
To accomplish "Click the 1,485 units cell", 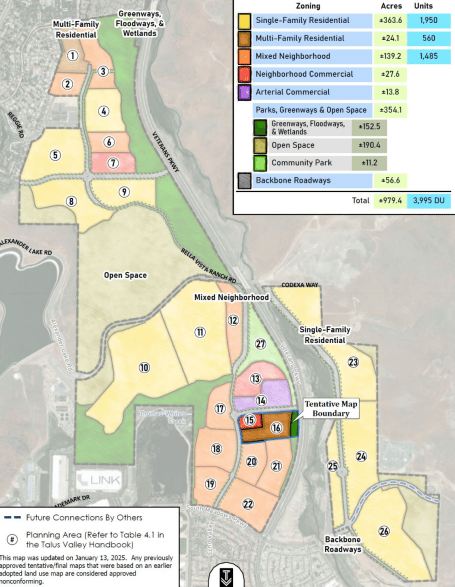I will coord(429,57).
